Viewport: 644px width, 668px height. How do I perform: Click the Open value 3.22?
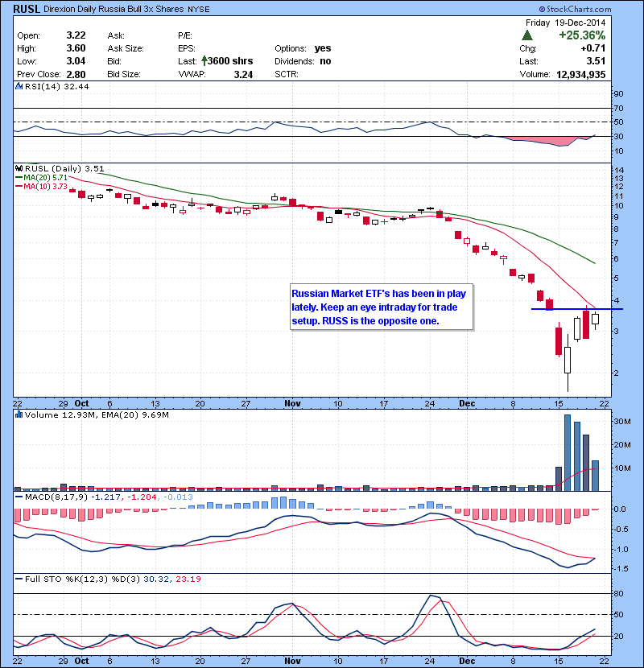tap(76, 35)
